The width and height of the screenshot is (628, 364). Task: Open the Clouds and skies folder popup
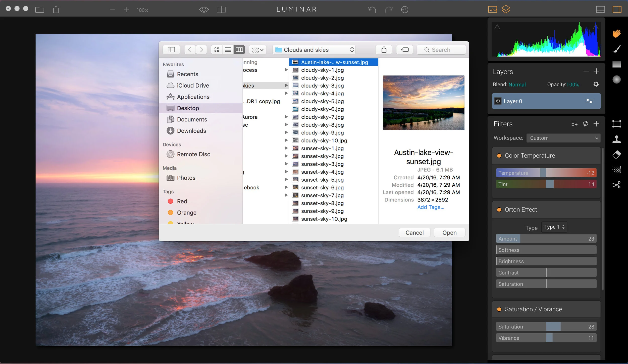pyautogui.click(x=314, y=50)
